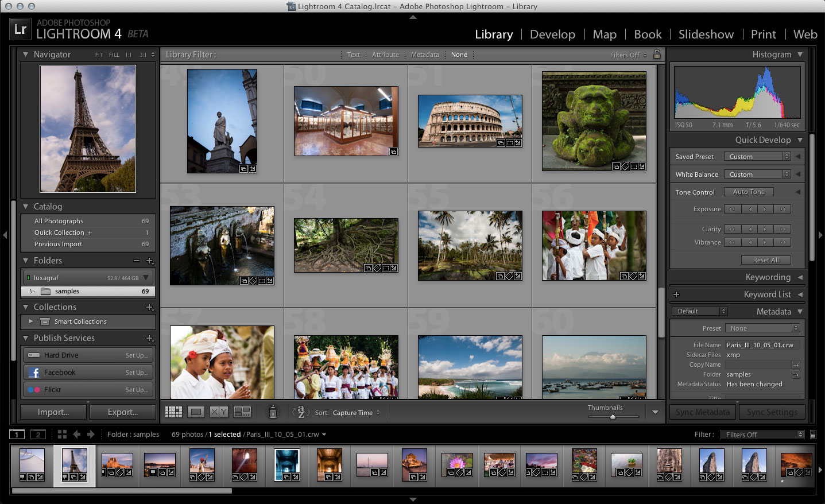Switch to Grid view in toolbar

click(x=173, y=412)
